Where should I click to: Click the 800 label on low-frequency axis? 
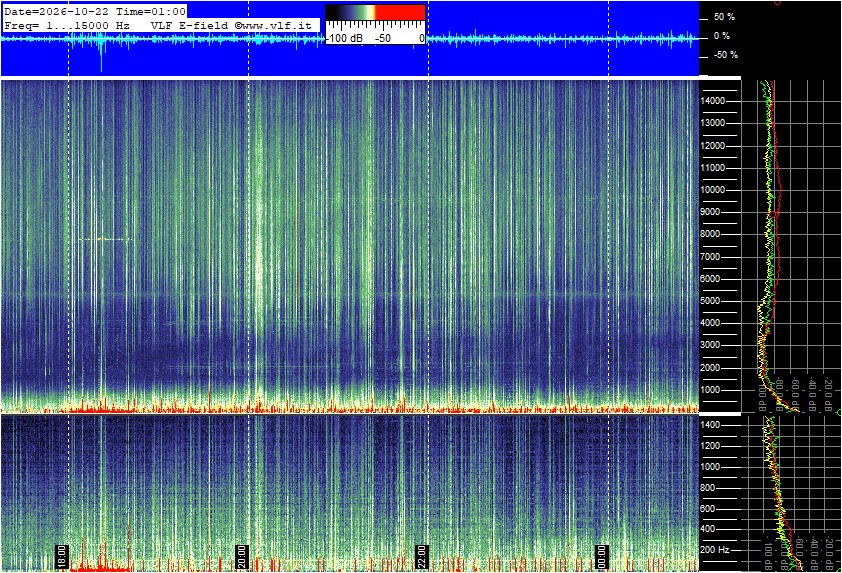click(x=707, y=488)
